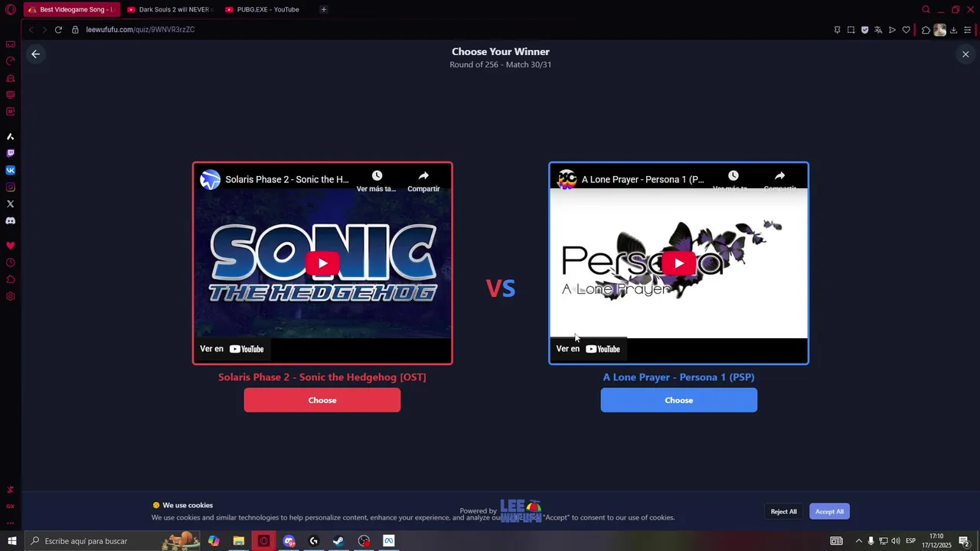980x551 pixels.
Task: Play the Solaris Phase 2 video
Action: pyautogui.click(x=322, y=263)
